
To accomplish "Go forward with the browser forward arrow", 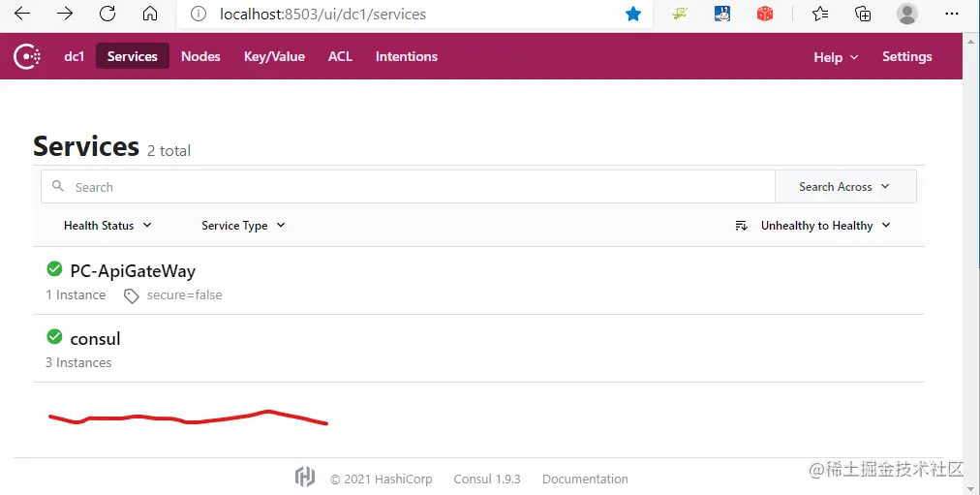I will point(65,14).
